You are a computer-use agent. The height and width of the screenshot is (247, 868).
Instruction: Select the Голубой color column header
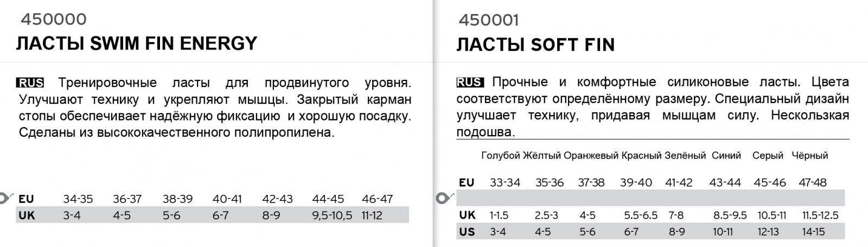click(x=501, y=156)
